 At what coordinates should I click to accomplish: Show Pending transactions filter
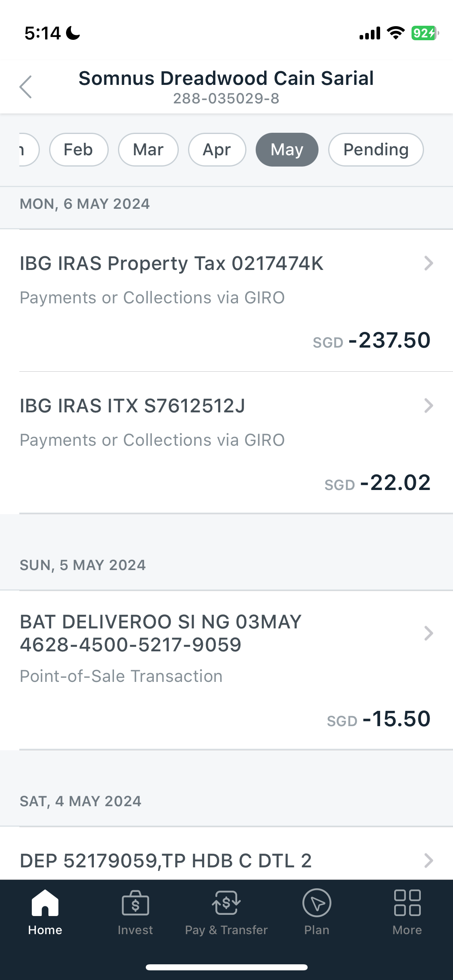click(x=376, y=150)
